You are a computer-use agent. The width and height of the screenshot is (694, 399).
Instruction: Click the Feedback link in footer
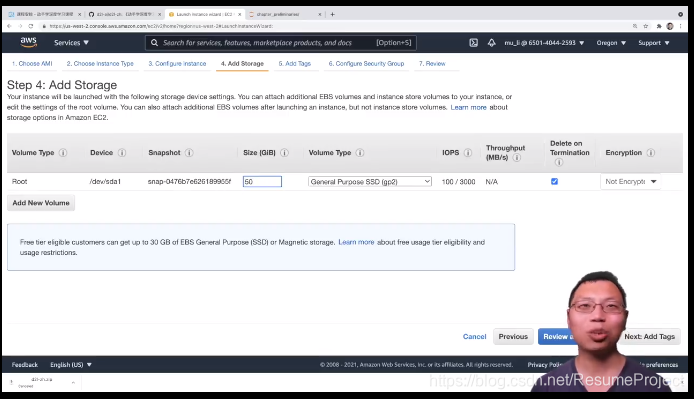click(x=25, y=365)
